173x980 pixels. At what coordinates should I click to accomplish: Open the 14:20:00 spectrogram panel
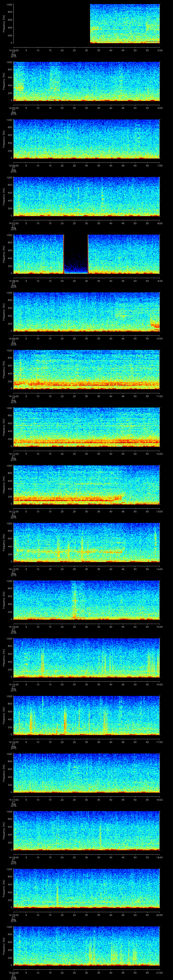(86, 946)
